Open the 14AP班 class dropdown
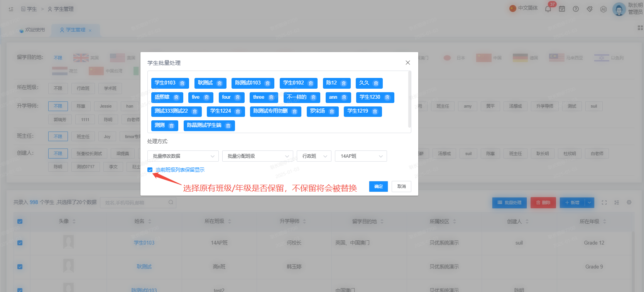644x292 pixels. [361, 156]
